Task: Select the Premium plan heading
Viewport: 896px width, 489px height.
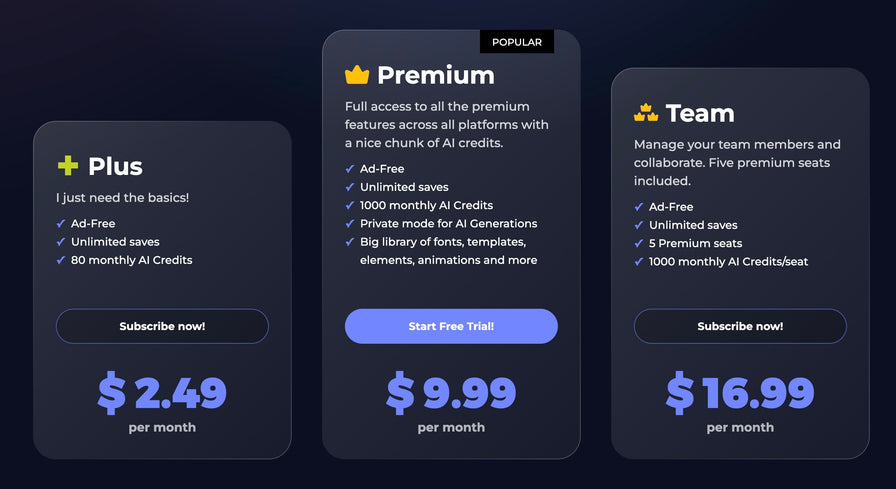Action: point(435,75)
